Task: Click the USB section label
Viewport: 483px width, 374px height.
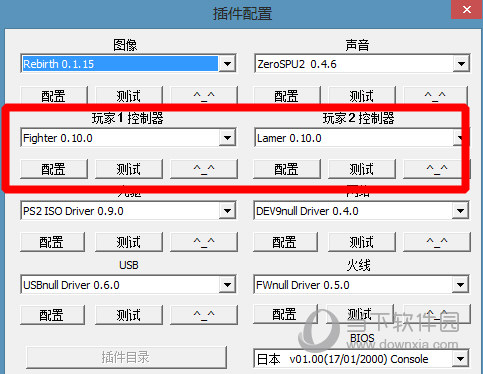Action: click(x=129, y=265)
